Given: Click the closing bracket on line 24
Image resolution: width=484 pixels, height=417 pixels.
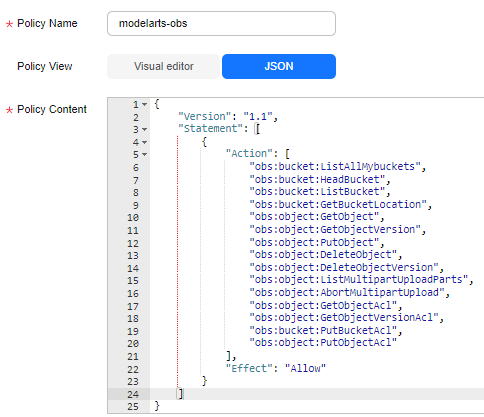Looking at the screenshot, I should 180,394.
